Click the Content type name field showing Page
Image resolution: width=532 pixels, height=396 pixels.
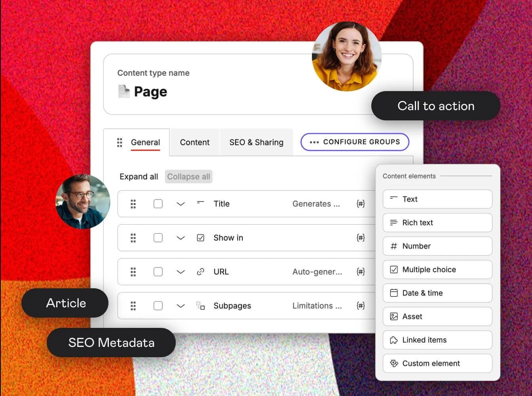151,91
